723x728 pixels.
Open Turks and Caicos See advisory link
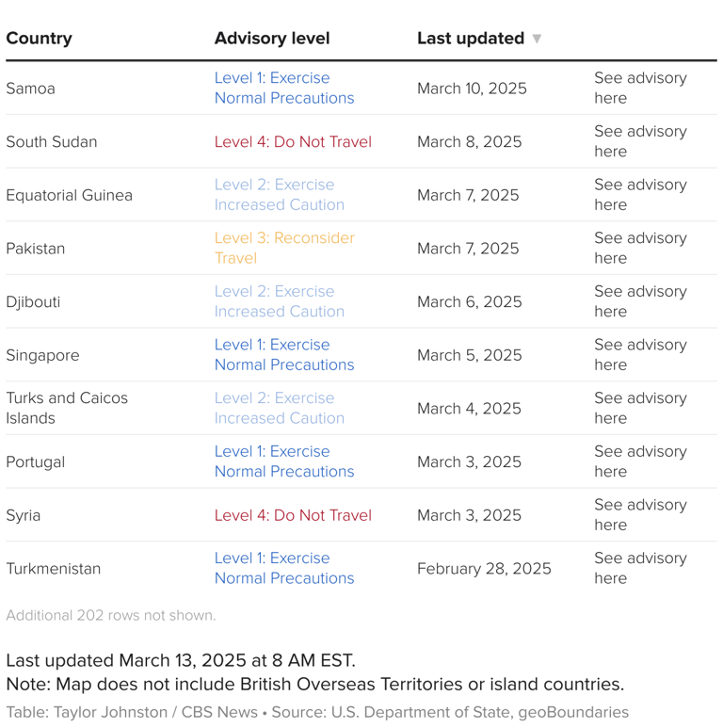click(x=640, y=408)
